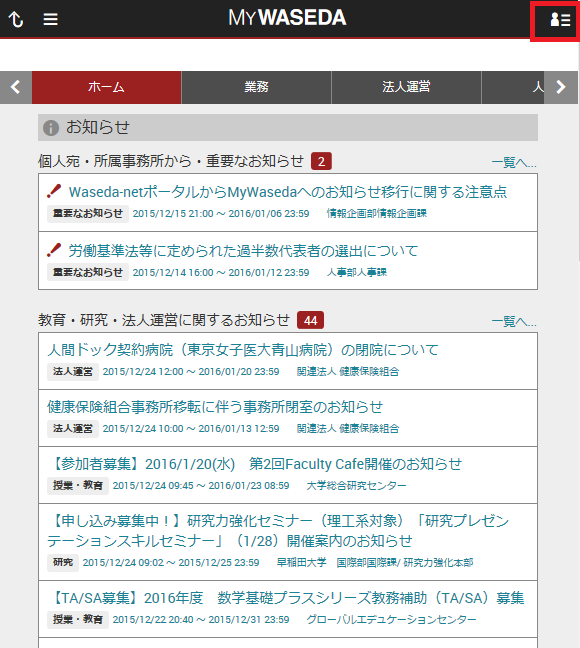Open 一覧へ link for 重要なお知らせ section
580x648 pixels.
[x=514, y=162]
